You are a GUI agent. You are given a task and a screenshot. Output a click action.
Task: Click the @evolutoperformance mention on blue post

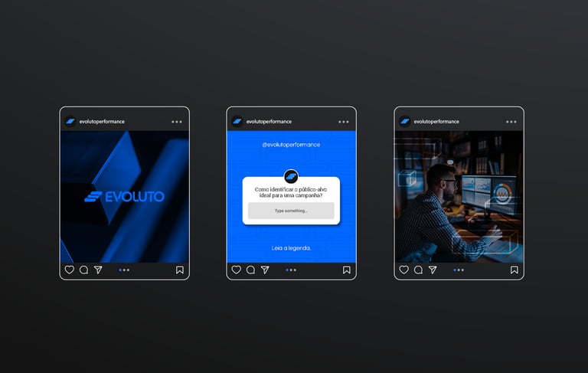(x=291, y=145)
